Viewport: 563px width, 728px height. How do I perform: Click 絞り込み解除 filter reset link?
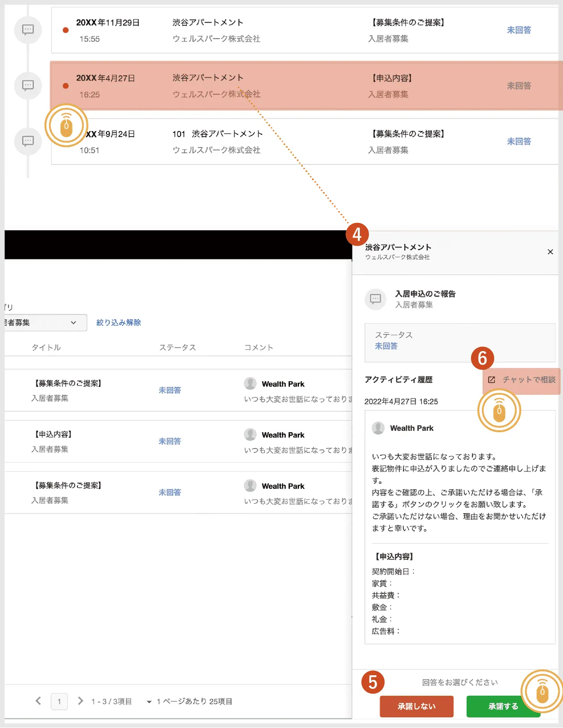119,323
